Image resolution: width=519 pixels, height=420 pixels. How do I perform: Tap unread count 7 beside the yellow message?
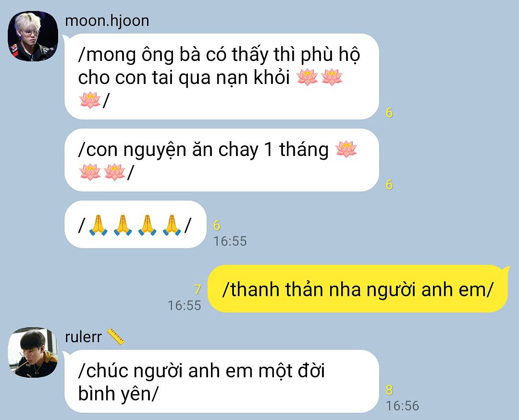click(198, 289)
